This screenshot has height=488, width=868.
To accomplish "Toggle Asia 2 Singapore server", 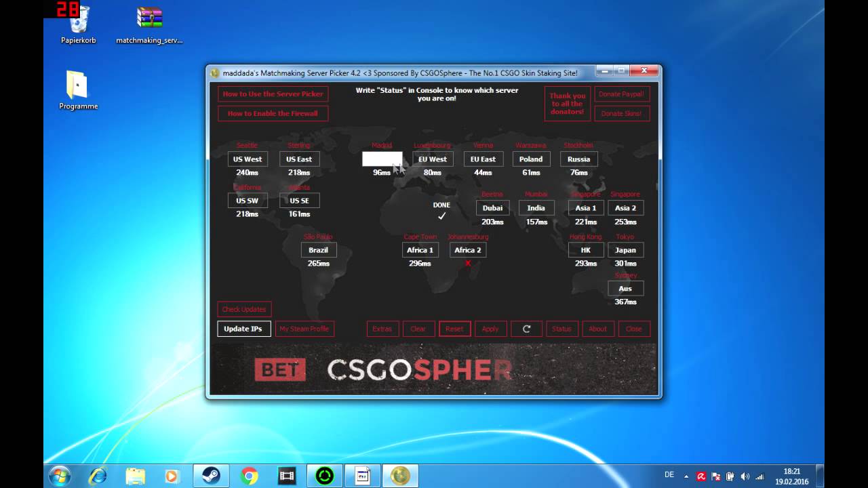I will [625, 208].
